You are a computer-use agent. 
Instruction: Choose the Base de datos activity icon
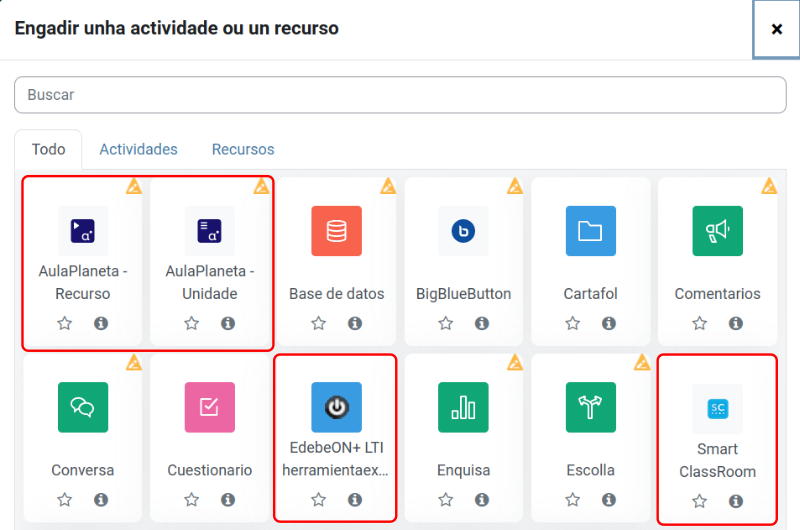click(336, 231)
